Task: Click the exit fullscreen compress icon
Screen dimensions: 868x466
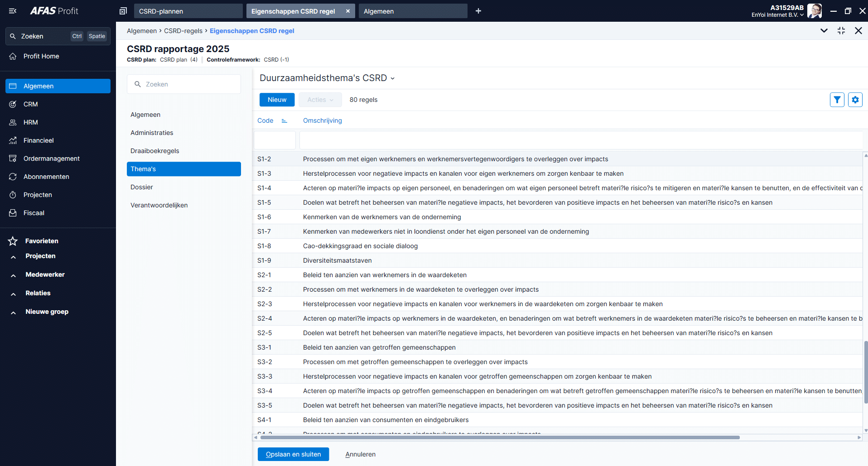Action: pyautogui.click(x=841, y=31)
